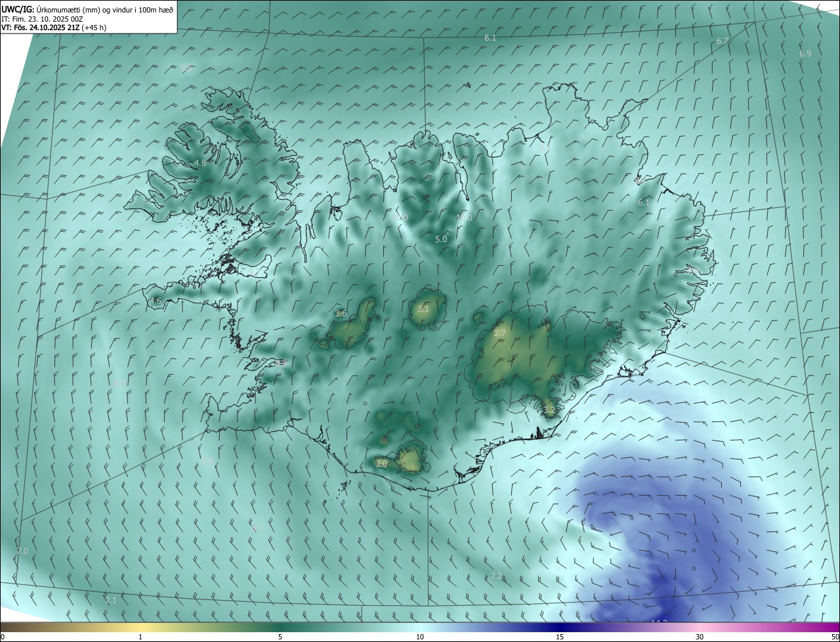Click the 'VT: Fös. 24.10.2025 21Z (+45 h)' line

tap(54, 28)
